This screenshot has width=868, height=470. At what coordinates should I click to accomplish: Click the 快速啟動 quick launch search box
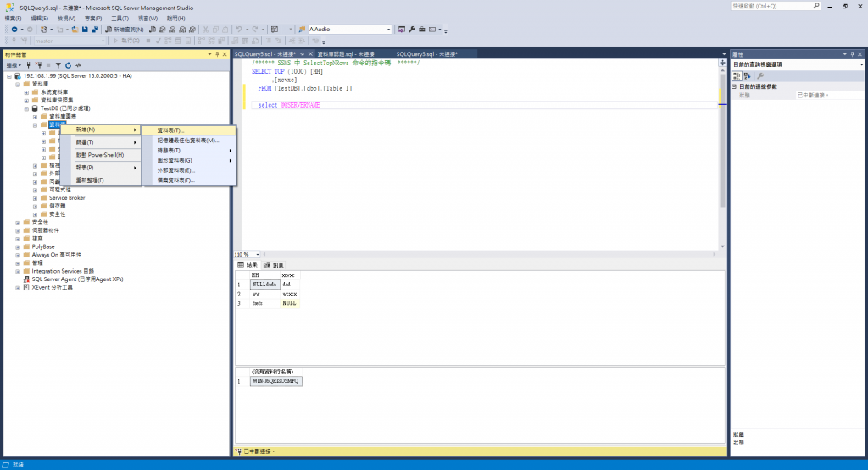pyautogui.click(x=776, y=6)
